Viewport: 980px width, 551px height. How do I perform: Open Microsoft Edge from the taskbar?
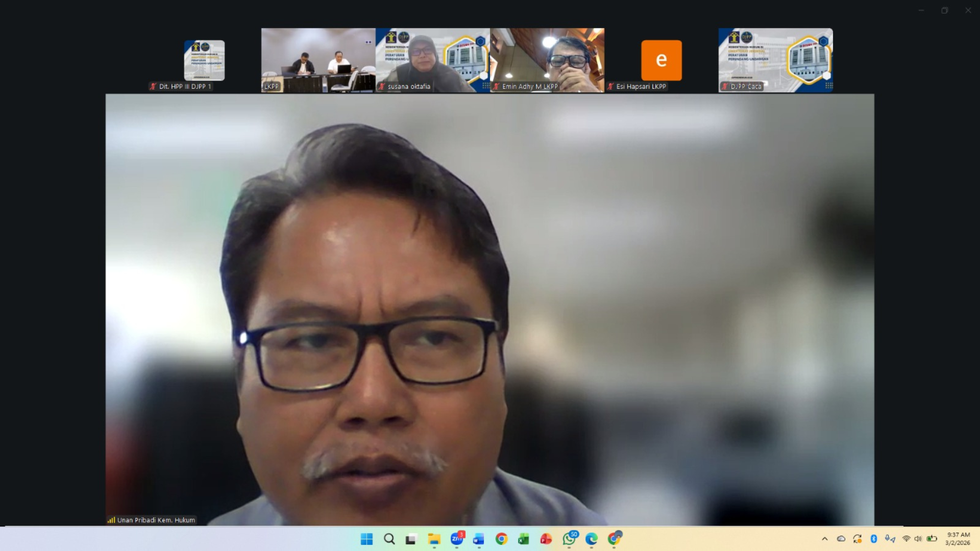[x=592, y=539]
